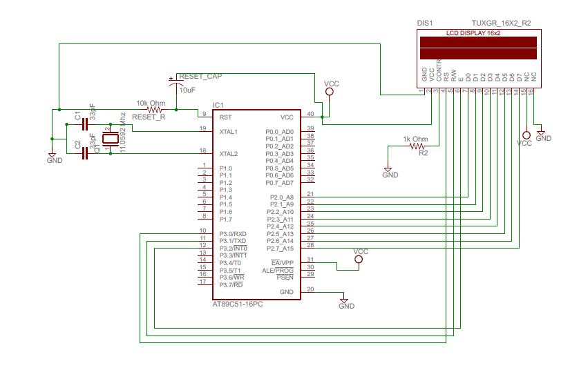
Task: Click the R2 reference label
Action: 424,153
